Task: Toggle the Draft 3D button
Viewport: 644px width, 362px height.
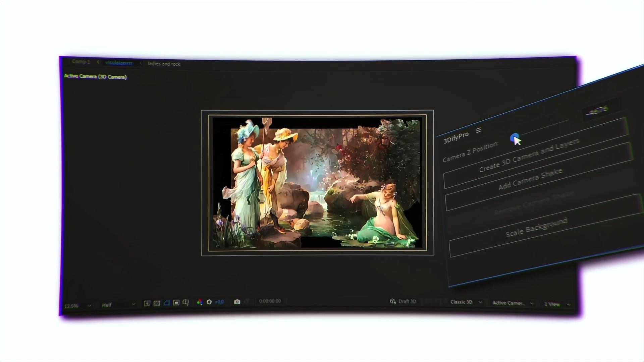Action: coord(403,301)
